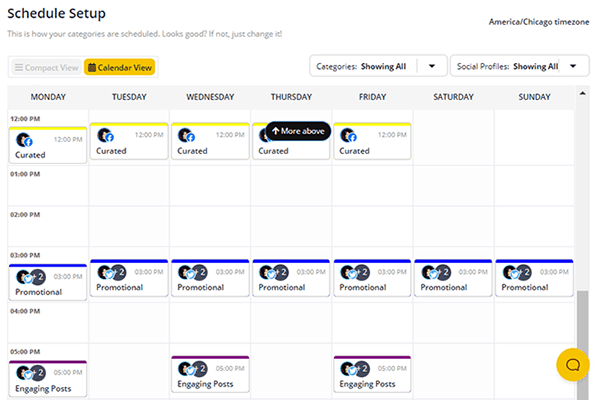
Task: Switch to Compact View
Action: tap(46, 68)
